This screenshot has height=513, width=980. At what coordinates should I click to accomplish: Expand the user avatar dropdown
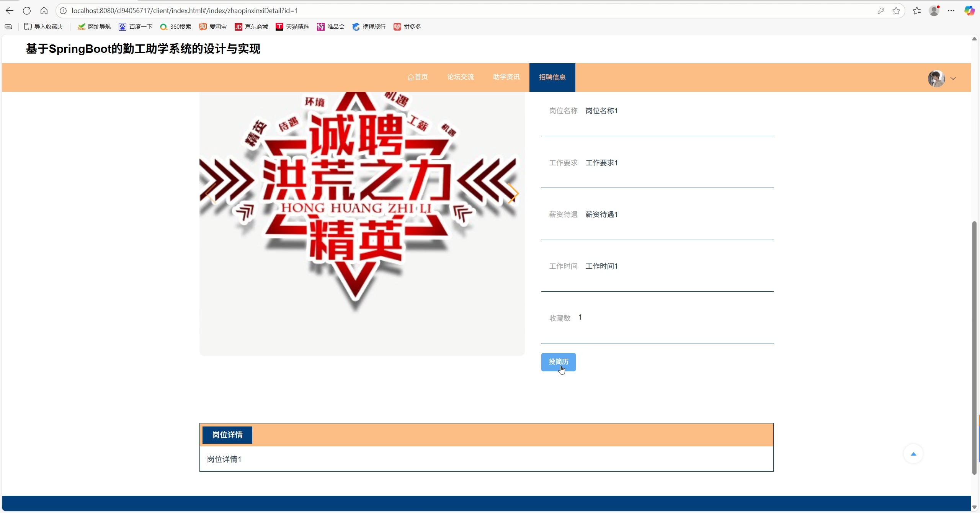click(x=953, y=78)
